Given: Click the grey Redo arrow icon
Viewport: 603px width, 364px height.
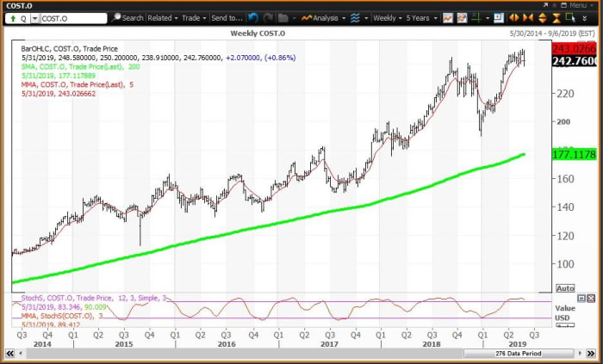Looking at the screenshot, I should point(268,18).
